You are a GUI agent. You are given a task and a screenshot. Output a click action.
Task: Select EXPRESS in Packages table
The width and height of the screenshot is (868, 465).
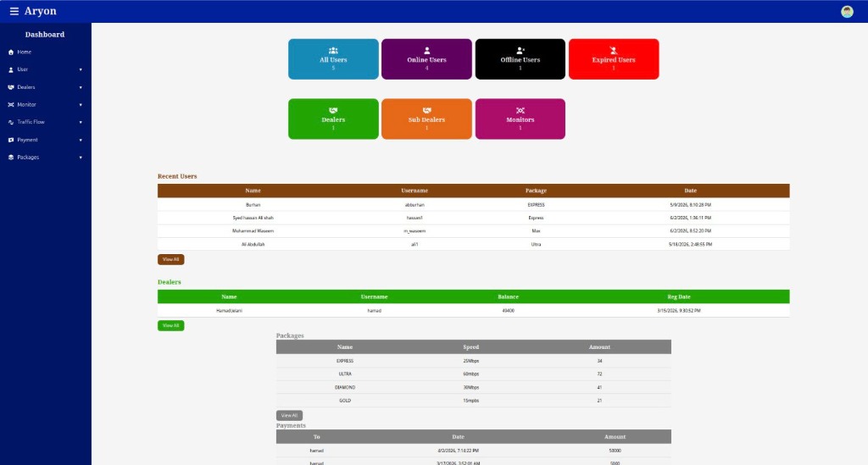[x=345, y=361]
